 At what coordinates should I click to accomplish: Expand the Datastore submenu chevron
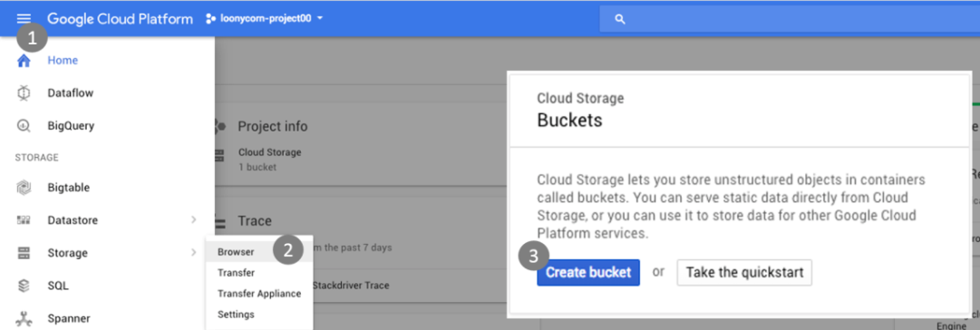click(x=194, y=220)
